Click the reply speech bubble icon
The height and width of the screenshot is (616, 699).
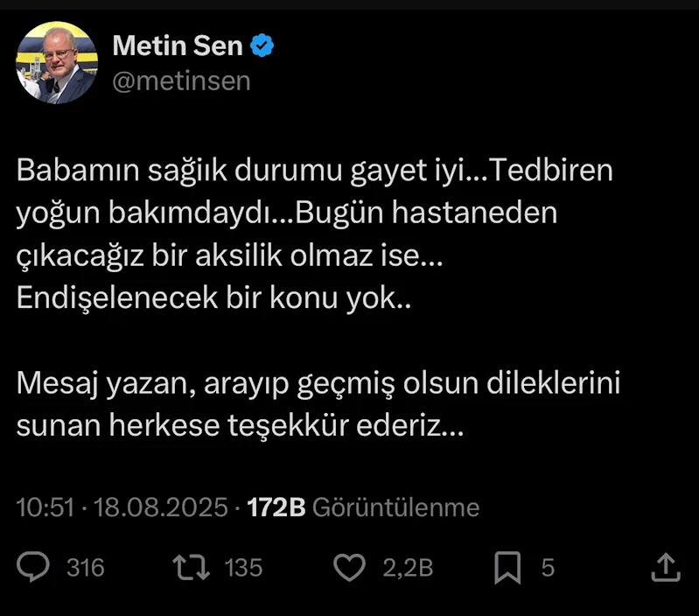(34, 568)
